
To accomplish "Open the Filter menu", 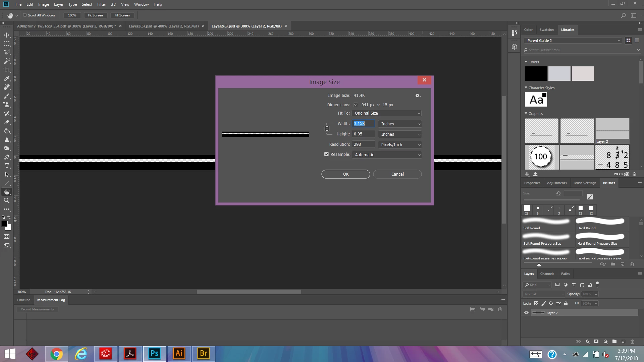I will pyautogui.click(x=101, y=4).
